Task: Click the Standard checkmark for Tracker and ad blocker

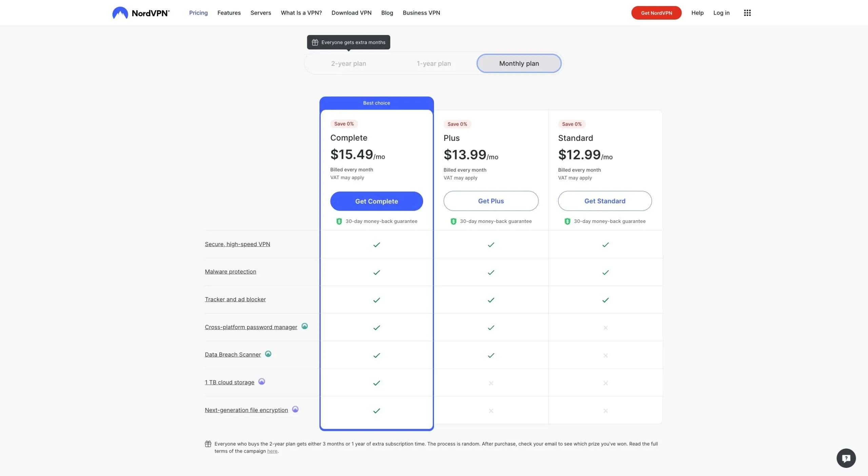Action: 606,300
